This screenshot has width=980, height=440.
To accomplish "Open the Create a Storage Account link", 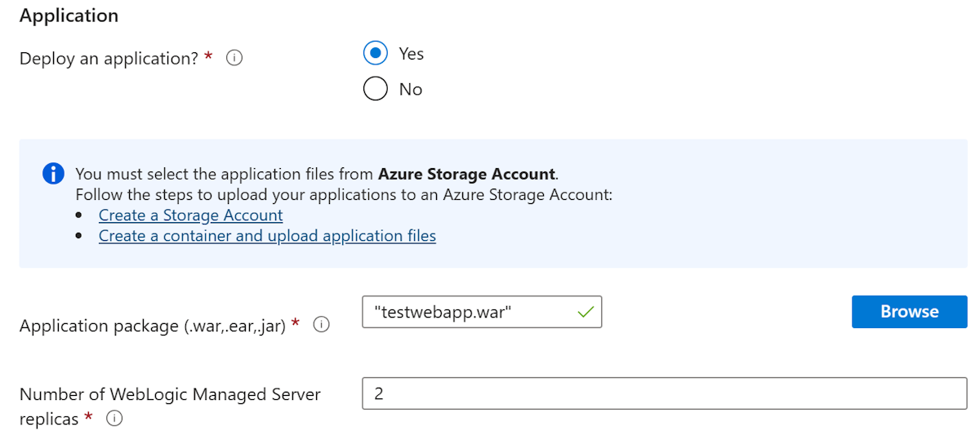I will 190,216.
